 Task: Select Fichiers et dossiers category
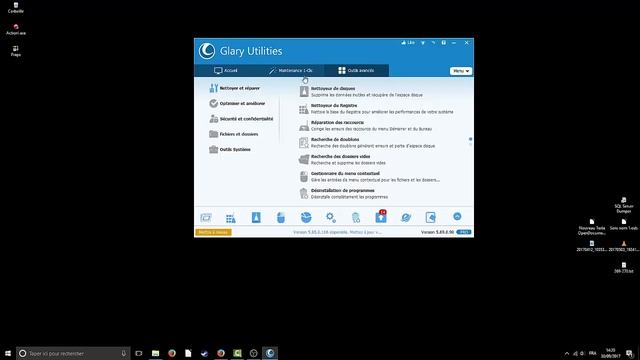233,134
